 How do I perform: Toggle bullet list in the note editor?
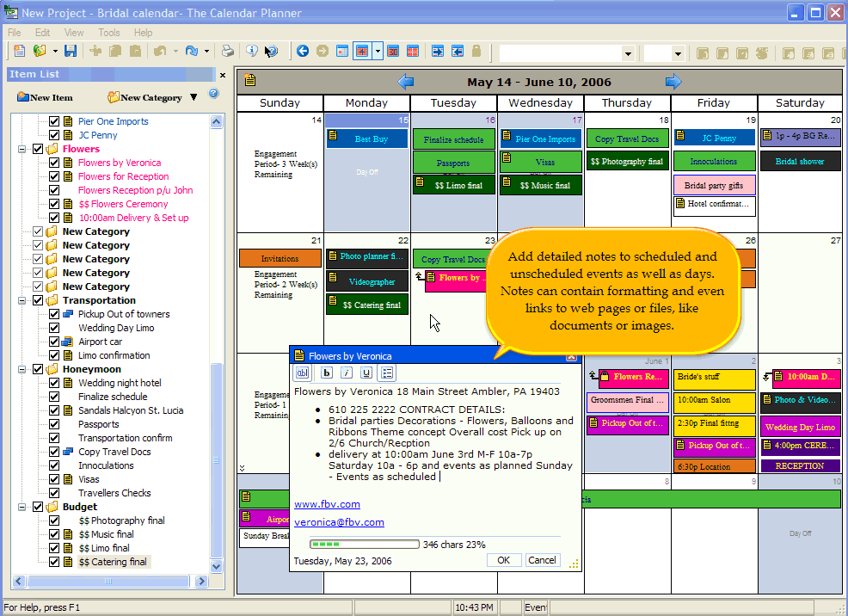387,373
